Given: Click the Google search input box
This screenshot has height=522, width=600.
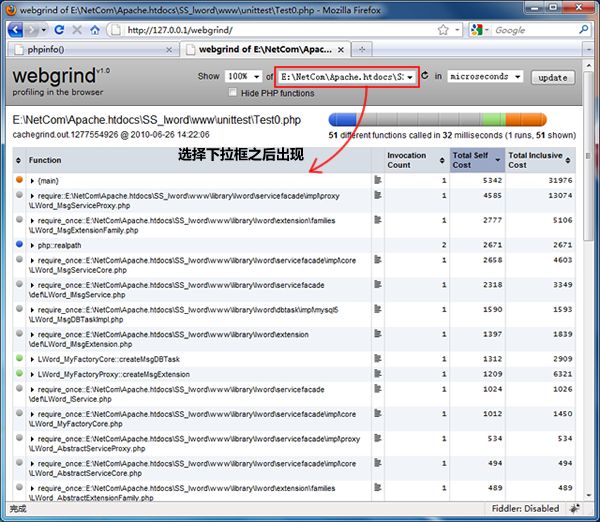Looking at the screenshot, I should click(535, 30).
